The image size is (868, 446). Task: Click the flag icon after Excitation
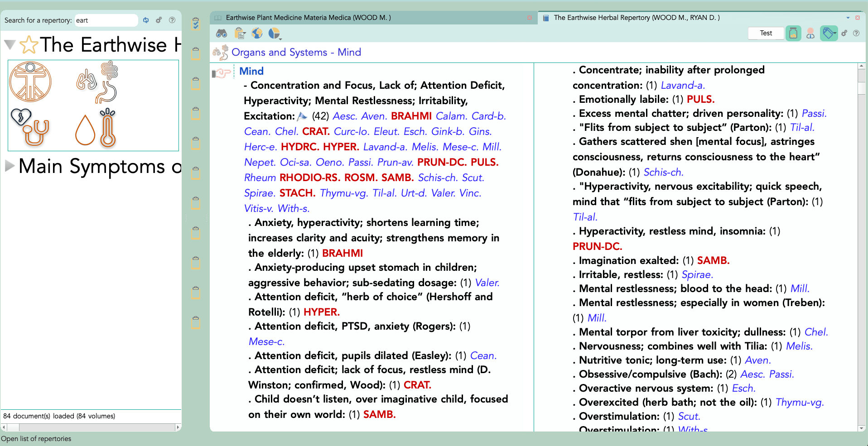pyautogui.click(x=302, y=116)
